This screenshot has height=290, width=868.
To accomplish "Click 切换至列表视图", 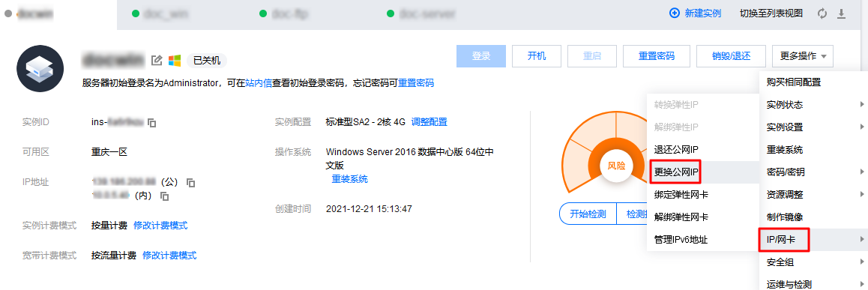I will tap(771, 13).
